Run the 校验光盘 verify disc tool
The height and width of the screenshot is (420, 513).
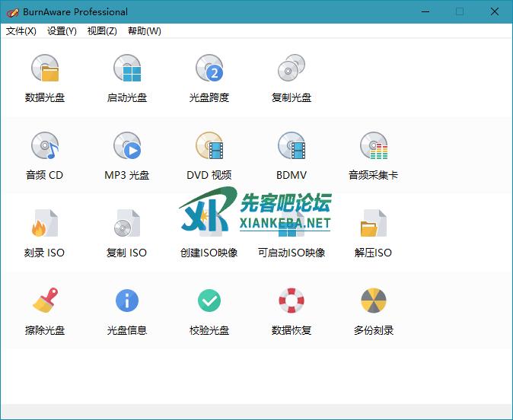[x=209, y=302]
